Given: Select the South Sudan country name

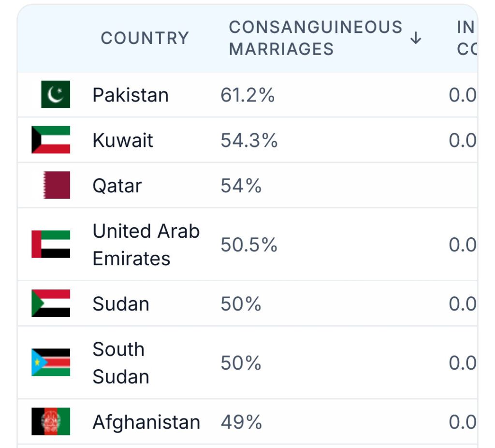Looking at the screenshot, I should 121,363.
